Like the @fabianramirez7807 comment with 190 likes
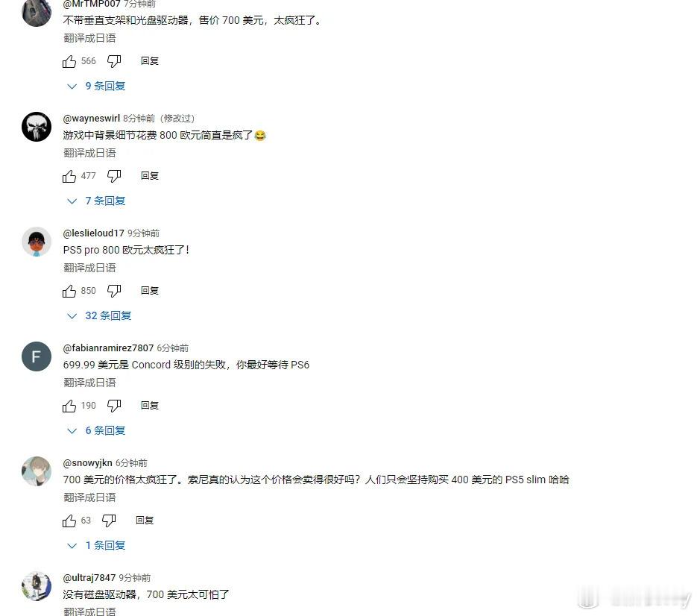 [x=69, y=406]
